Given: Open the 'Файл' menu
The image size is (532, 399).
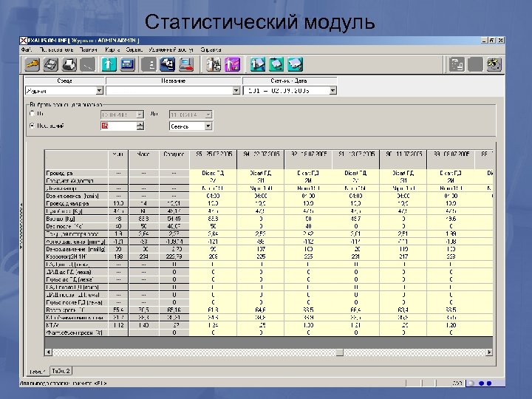Looking at the screenshot, I should point(26,50).
